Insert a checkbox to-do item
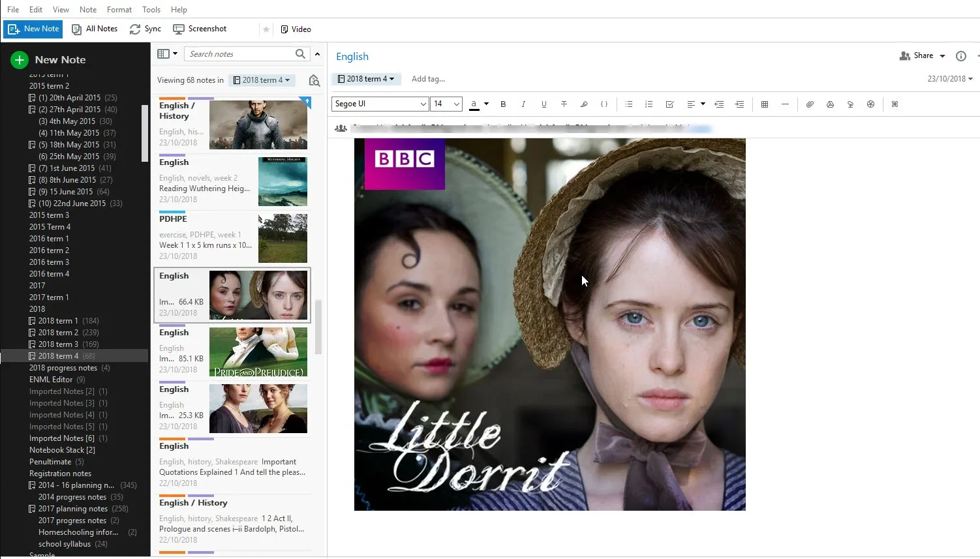The image size is (980, 559). [x=669, y=104]
